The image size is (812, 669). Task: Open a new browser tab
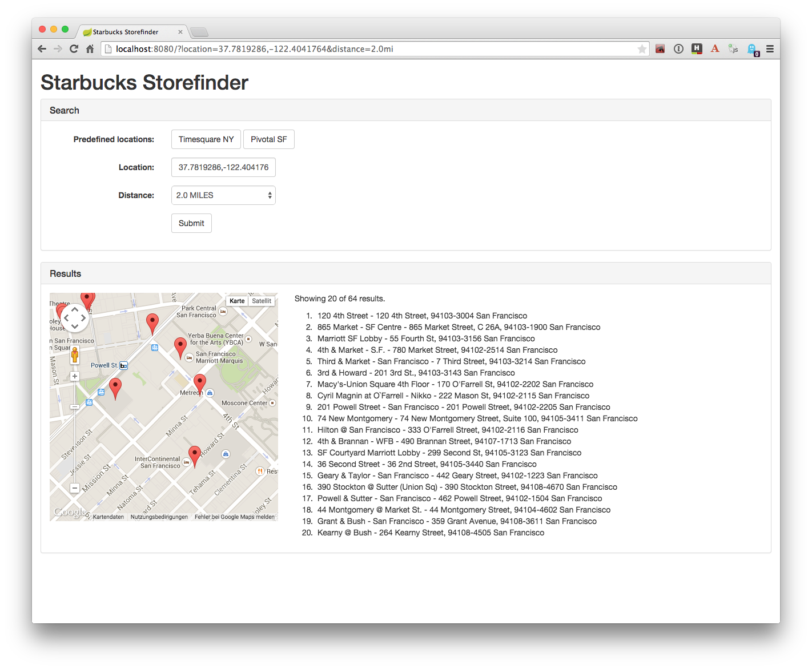[x=199, y=32]
